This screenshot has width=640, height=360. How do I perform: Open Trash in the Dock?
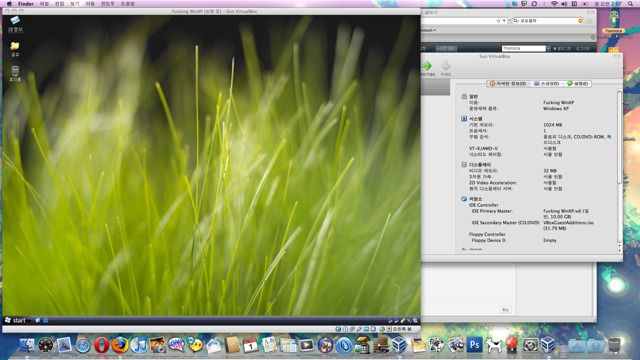[x=615, y=345]
